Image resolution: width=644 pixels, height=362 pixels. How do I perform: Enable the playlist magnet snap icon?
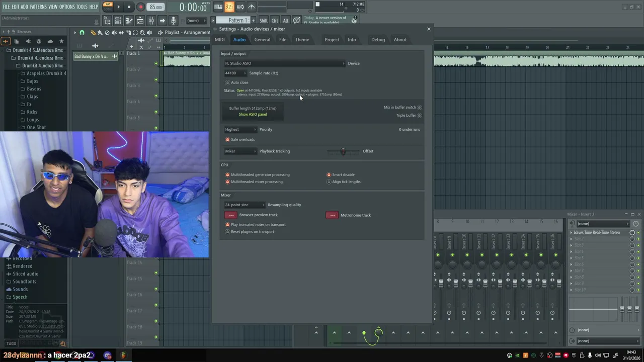click(x=82, y=33)
